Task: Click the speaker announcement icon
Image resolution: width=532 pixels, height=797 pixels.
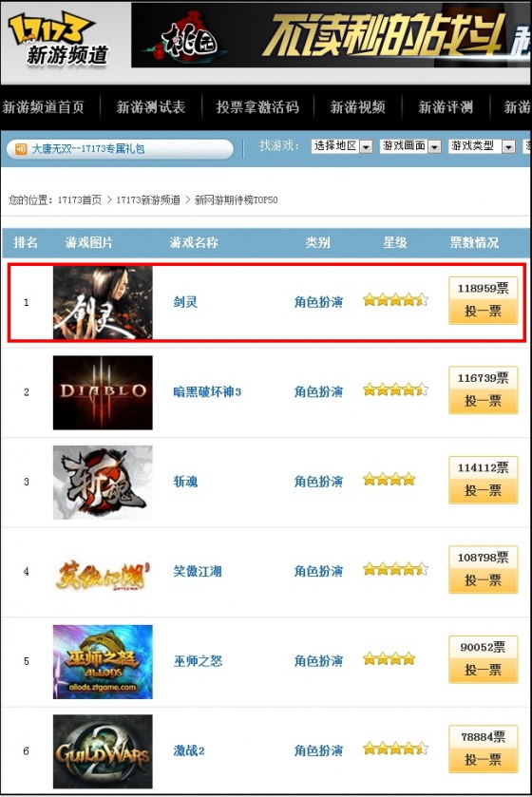Action: click(x=21, y=149)
